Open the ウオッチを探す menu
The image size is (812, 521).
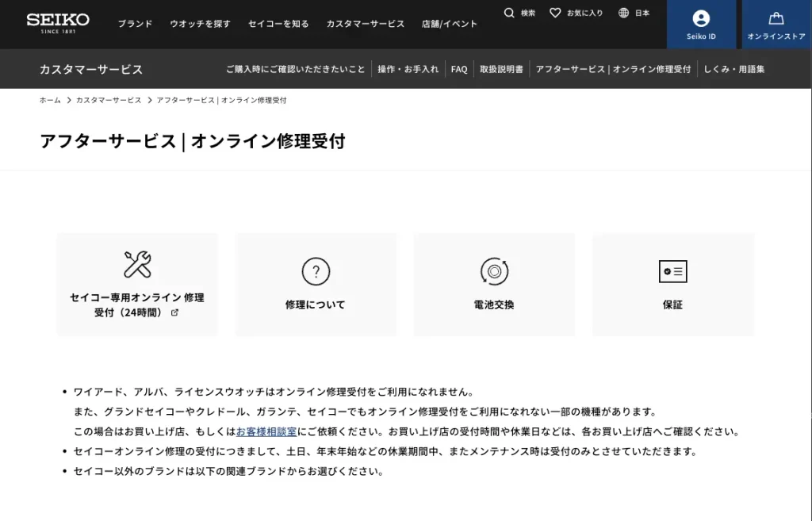[x=201, y=24]
